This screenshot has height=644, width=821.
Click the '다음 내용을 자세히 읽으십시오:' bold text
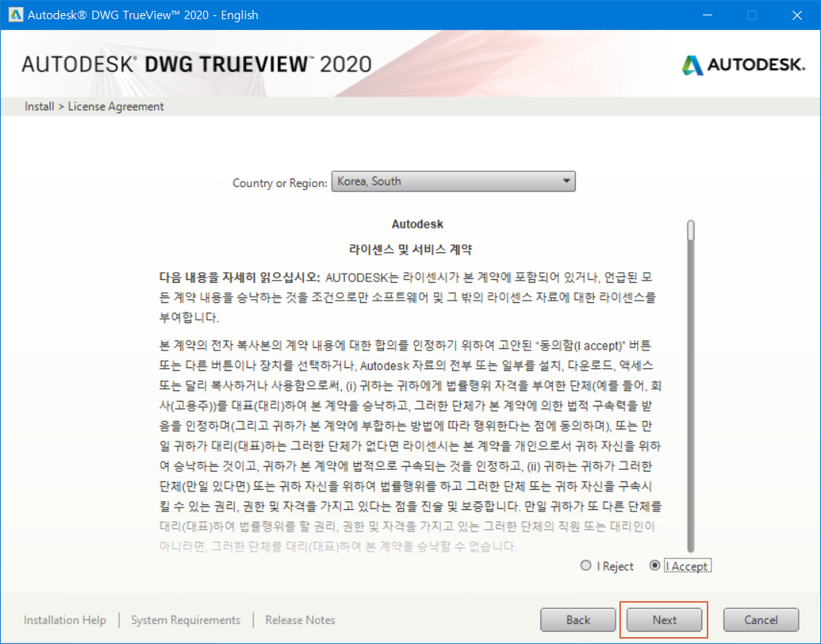point(239,277)
